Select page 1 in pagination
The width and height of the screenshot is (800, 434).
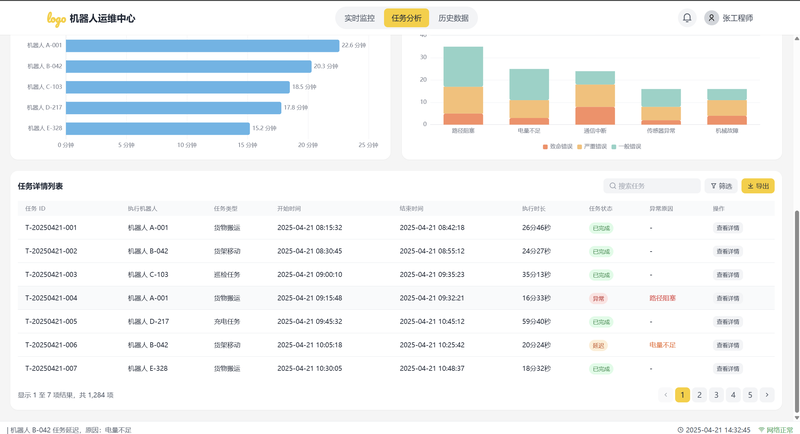682,395
